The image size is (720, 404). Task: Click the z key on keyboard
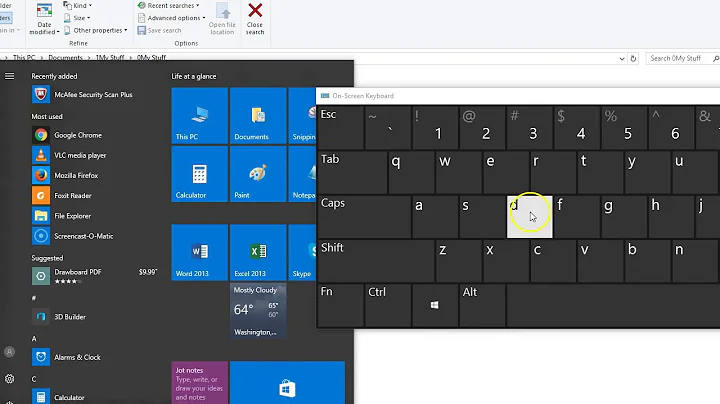tap(458, 261)
